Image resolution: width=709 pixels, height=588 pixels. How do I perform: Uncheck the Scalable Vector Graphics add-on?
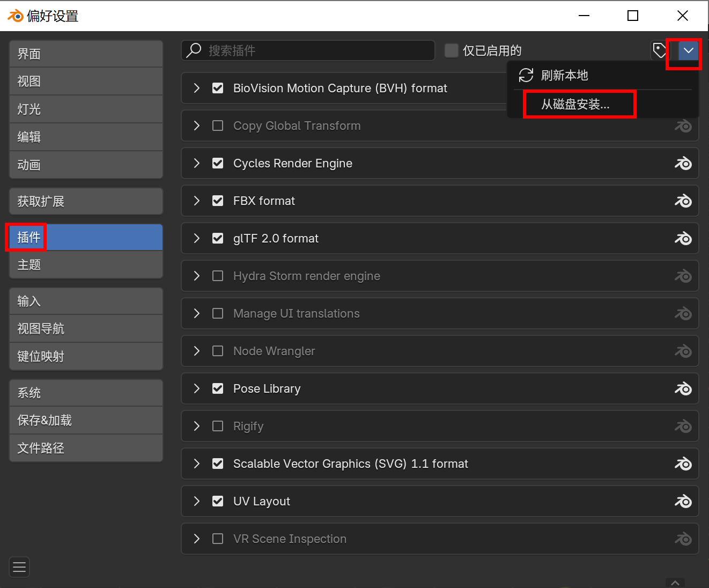pos(218,464)
